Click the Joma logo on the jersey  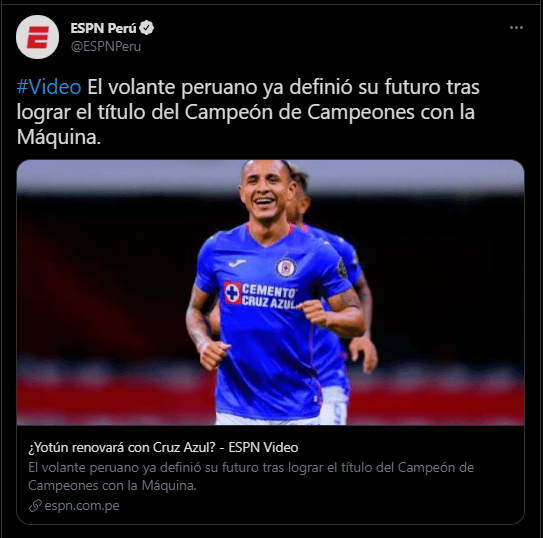(237, 263)
